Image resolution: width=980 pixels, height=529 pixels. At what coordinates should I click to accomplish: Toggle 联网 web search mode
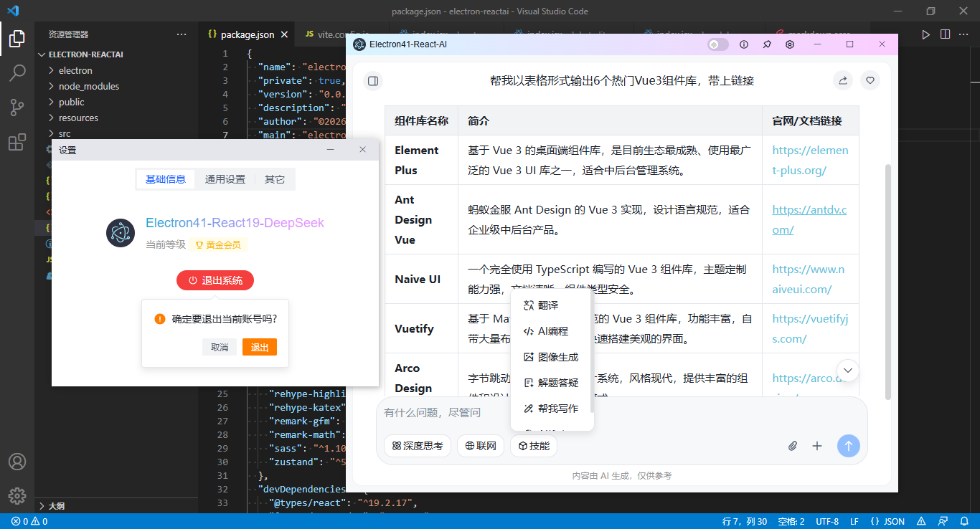pos(481,446)
